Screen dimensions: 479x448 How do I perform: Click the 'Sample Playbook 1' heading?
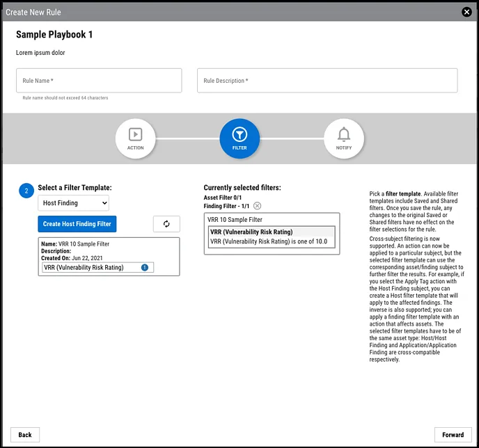click(54, 35)
